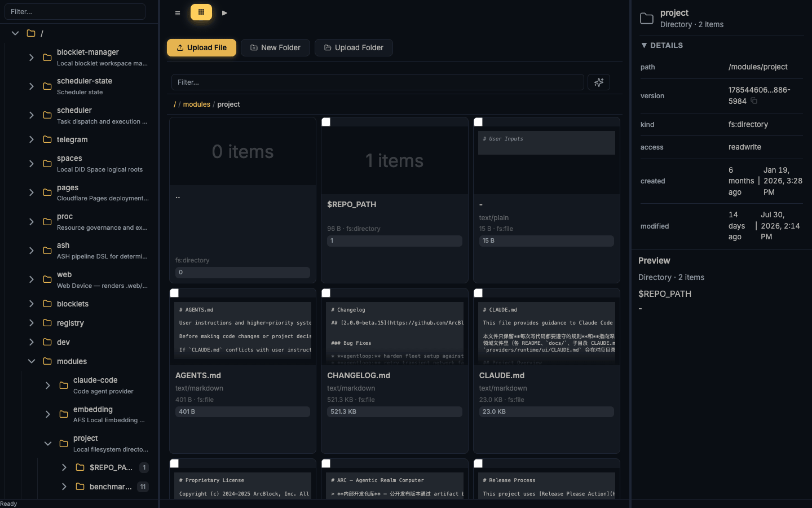
Task: Click the blocklets folder icon
Action: [x=47, y=304]
